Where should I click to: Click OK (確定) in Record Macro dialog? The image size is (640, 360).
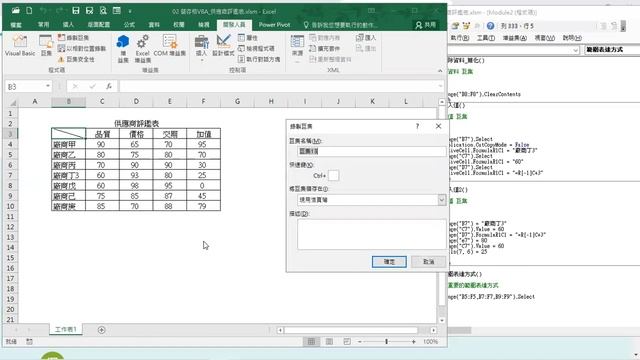coord(389,262)
